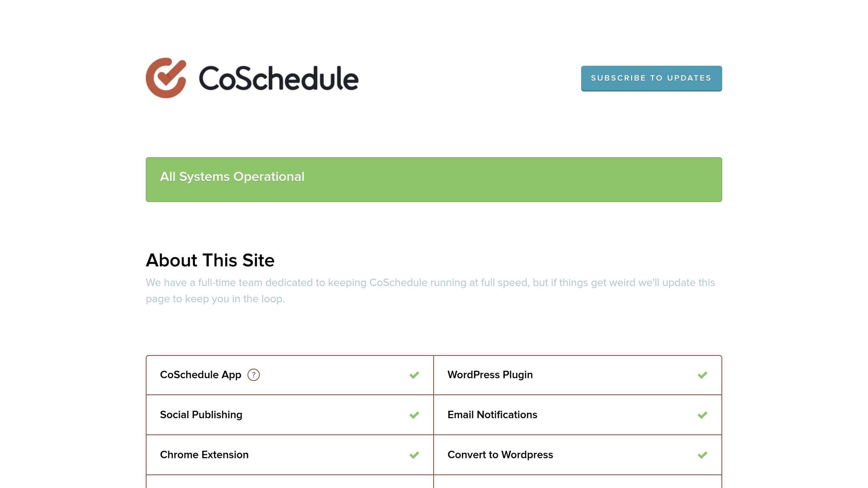868x488 pixels.
Task: Select the Social Publishing component label
Action: pyautogui.click(x=200, y=415)
